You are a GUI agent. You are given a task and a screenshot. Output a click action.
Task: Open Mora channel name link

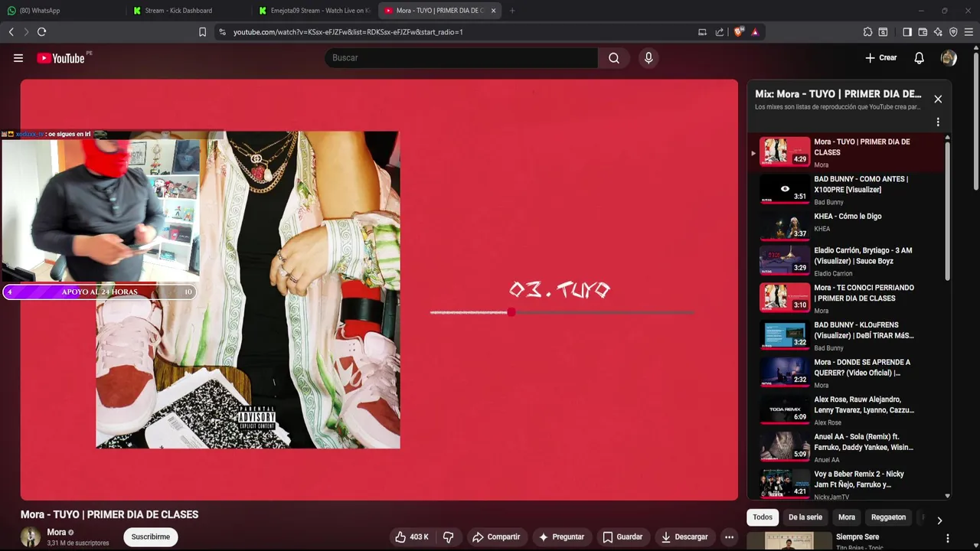tap(56, 533)
